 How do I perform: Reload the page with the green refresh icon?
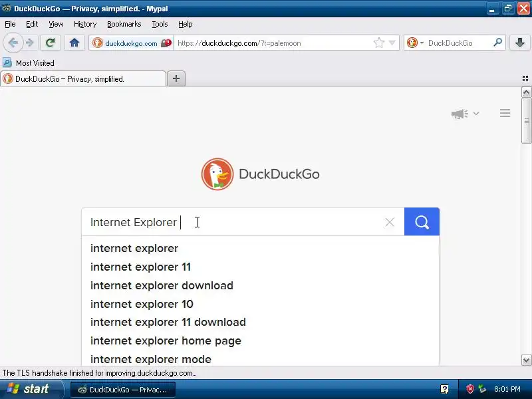pyautogui.click(x=51, y=43)
